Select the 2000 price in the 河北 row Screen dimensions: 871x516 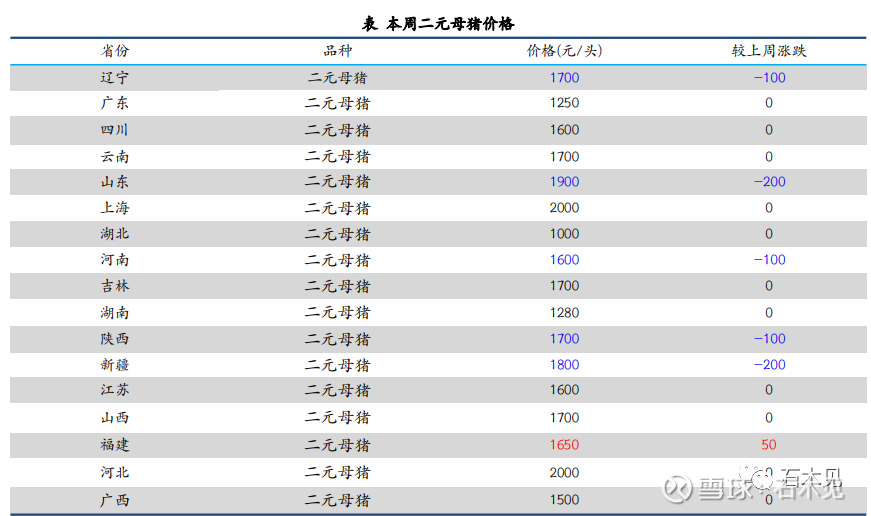pos(564,473)
